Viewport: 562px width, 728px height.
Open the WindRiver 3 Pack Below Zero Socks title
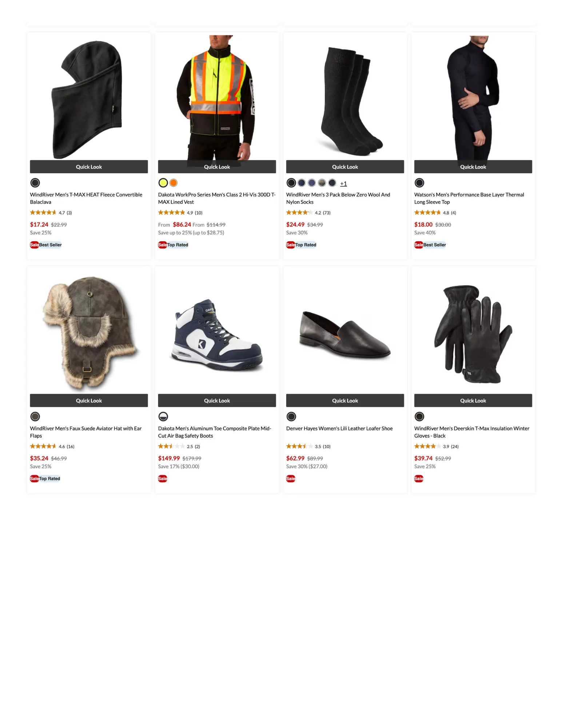(338, 198)
